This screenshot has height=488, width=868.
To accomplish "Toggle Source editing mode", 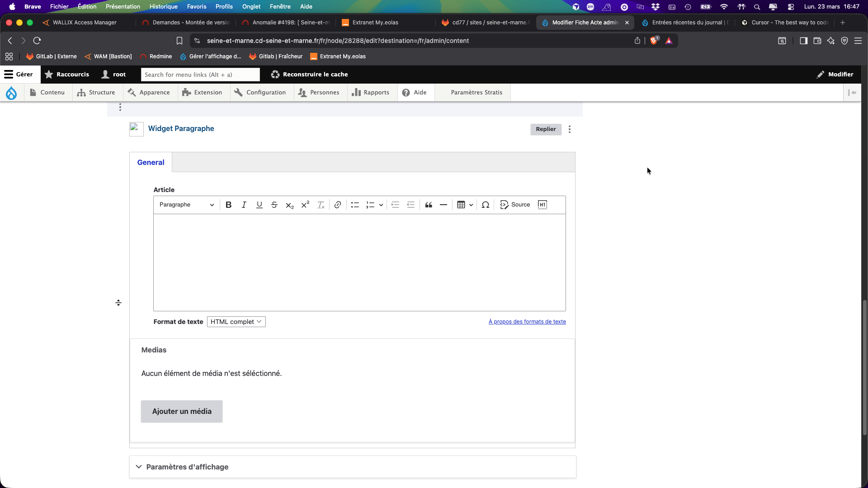I will 515,205.
